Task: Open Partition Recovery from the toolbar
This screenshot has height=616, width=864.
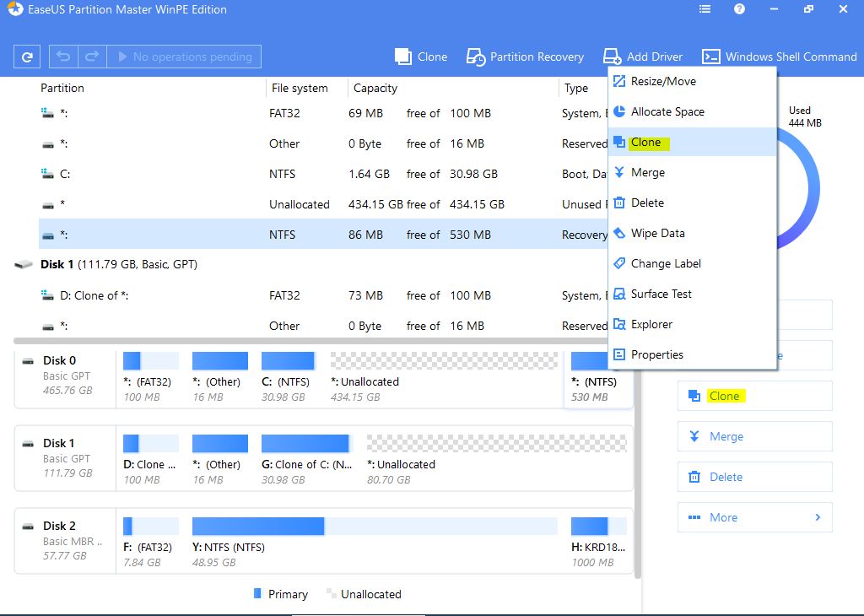Action: click(525, 57)
